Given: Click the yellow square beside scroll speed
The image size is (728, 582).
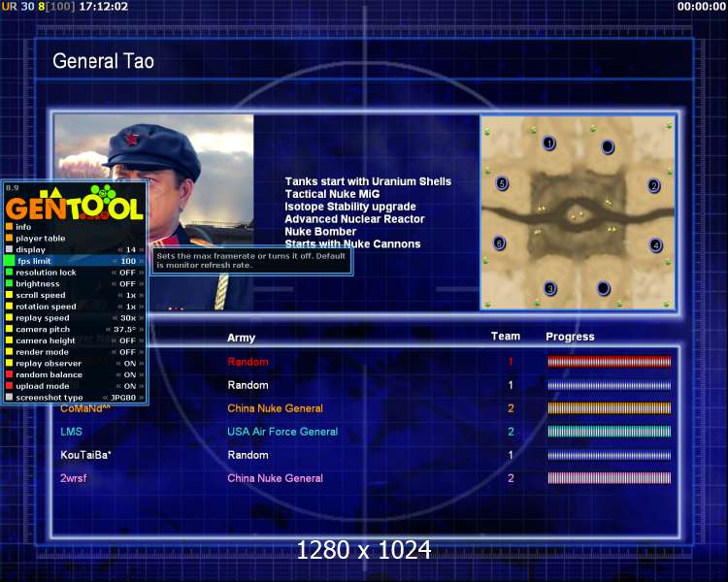Looking at the screenshot, I should pos(9,295).
